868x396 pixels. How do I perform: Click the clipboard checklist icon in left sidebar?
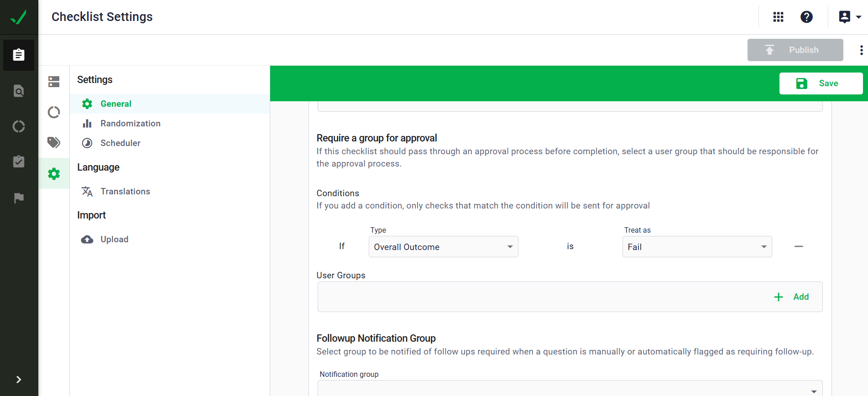pyautogui.click(x=19, y=55)
